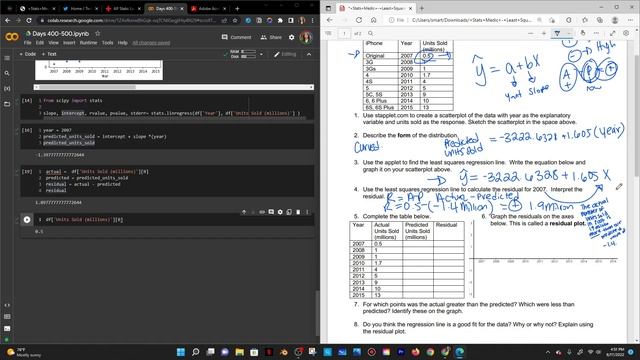Open more cell actions three-dot menu
The image size is (640, 360).
pyautogui.click(x=307, y=212)
